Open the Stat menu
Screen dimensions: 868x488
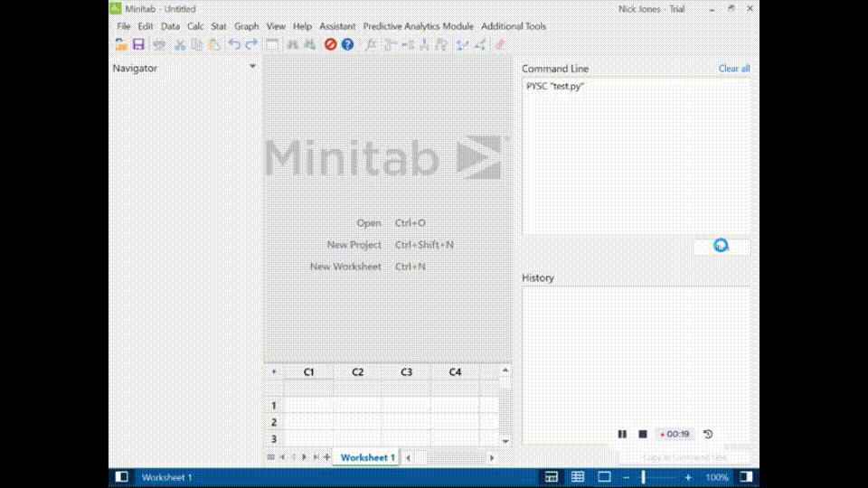click(x=219, y=26)
